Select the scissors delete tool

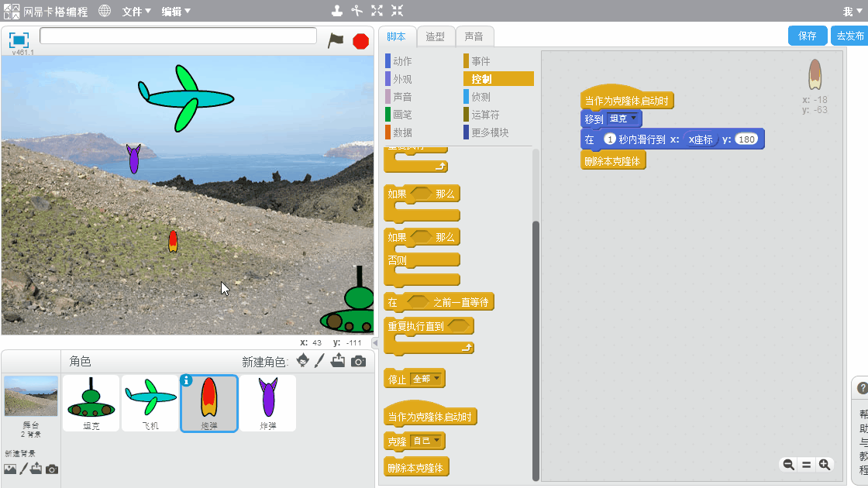(357, 11)
